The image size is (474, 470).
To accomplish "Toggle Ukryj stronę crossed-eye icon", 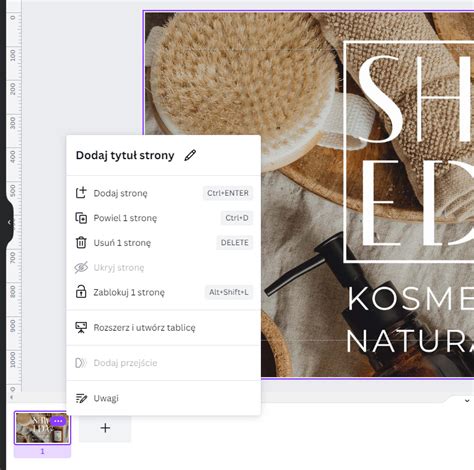I will pyautogui.click(x=81, y=267).
